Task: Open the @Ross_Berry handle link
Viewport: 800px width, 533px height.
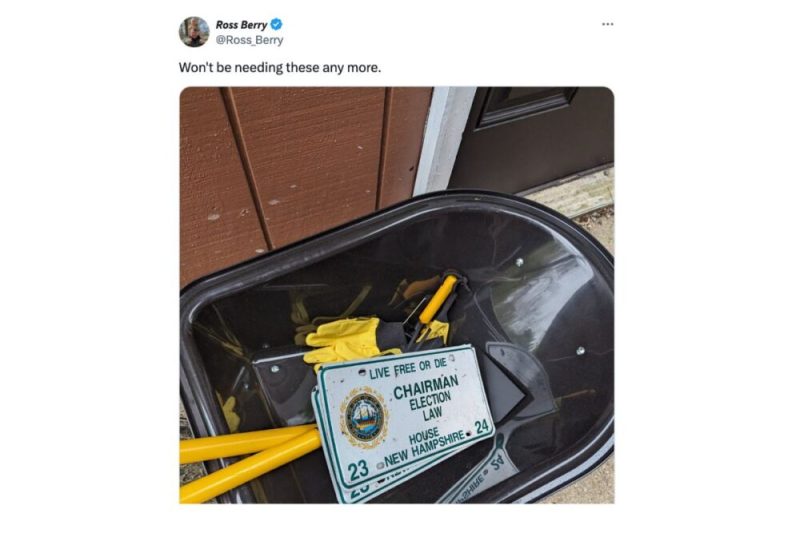Action: tap(249, 40)
